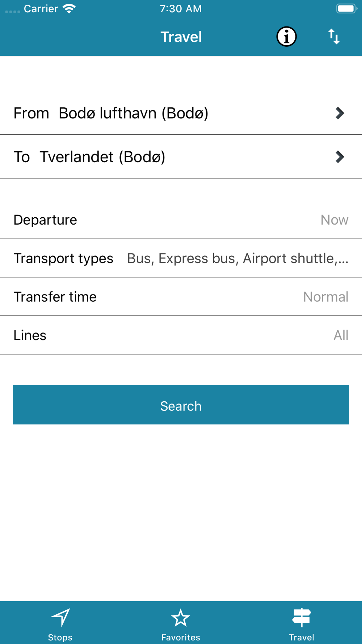Open Transport types selection
Image resolution: width=362 pixels, height=644 pixels.
[x=181, y=258]
